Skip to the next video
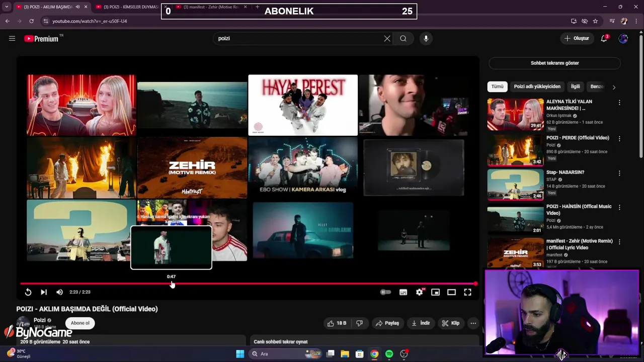The height and width of the screenshot is (362, 644). click(x=44, y=292)
